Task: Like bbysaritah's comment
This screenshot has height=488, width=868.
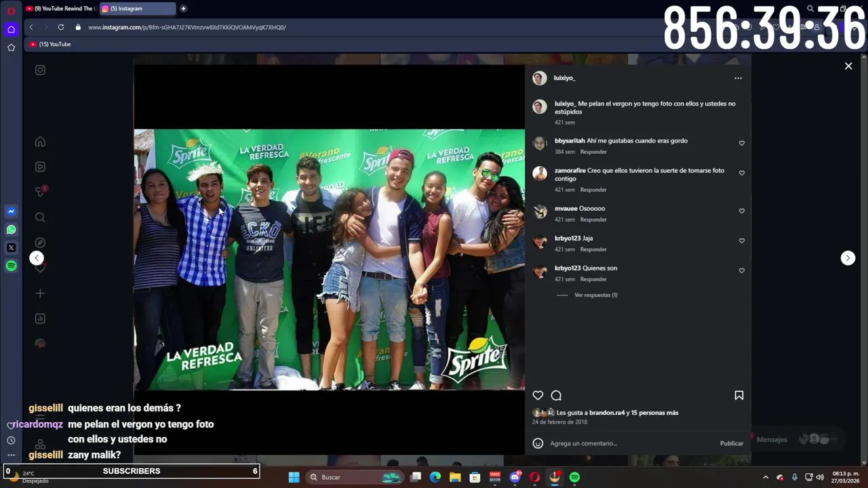Action: click(x=741, y=143)
